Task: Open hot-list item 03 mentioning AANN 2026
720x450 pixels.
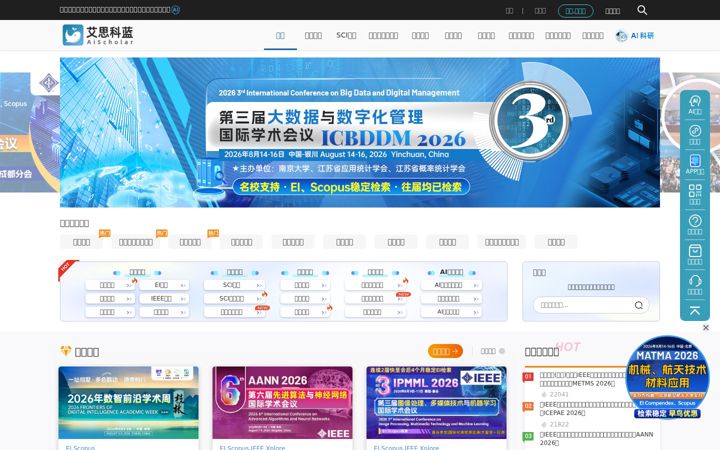Action: coord(596,439)
